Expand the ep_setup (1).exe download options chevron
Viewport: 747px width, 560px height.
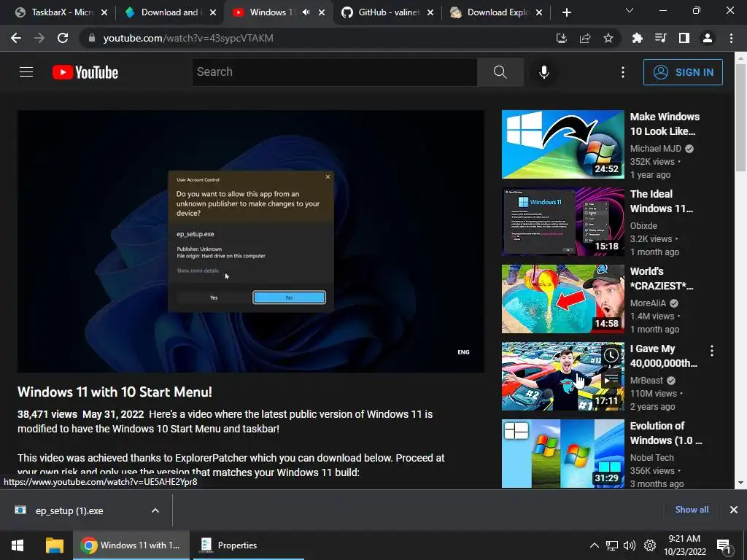coord(155,510)
